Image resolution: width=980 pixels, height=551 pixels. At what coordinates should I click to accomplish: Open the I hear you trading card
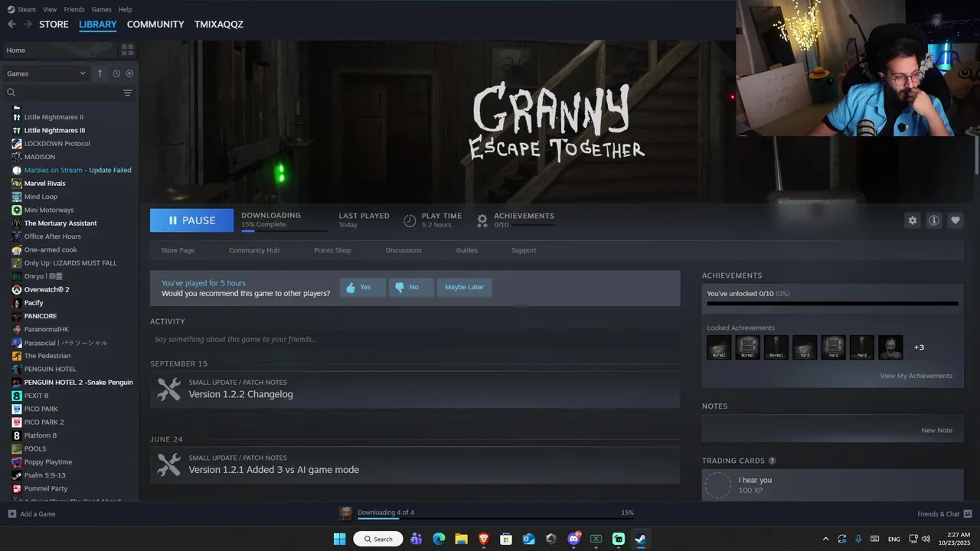point(832,485)
